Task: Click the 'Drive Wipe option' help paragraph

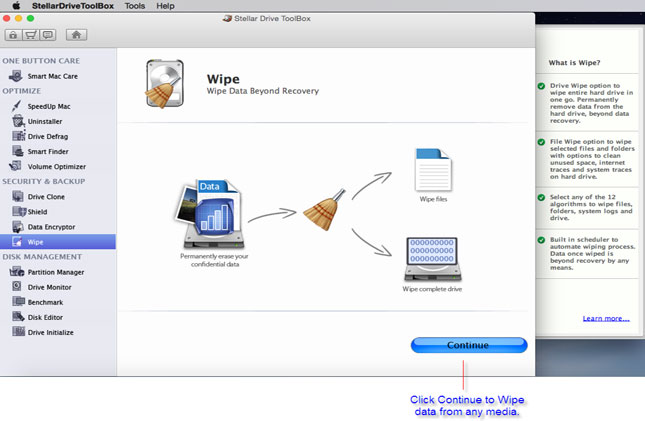Action: pos(592,103)
